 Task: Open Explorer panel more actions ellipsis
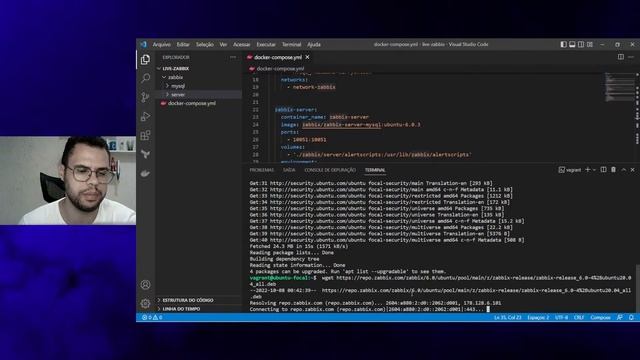(x=233, y=57)
